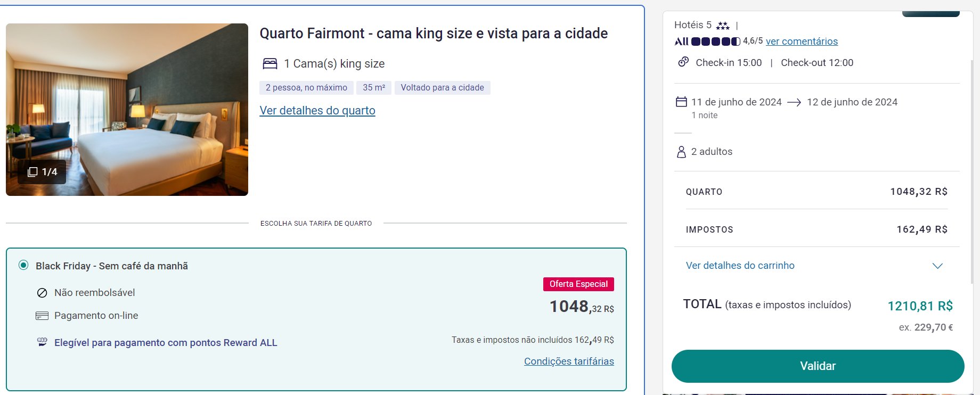
Task: Click the king size bed icon
Action: (270, 64)
